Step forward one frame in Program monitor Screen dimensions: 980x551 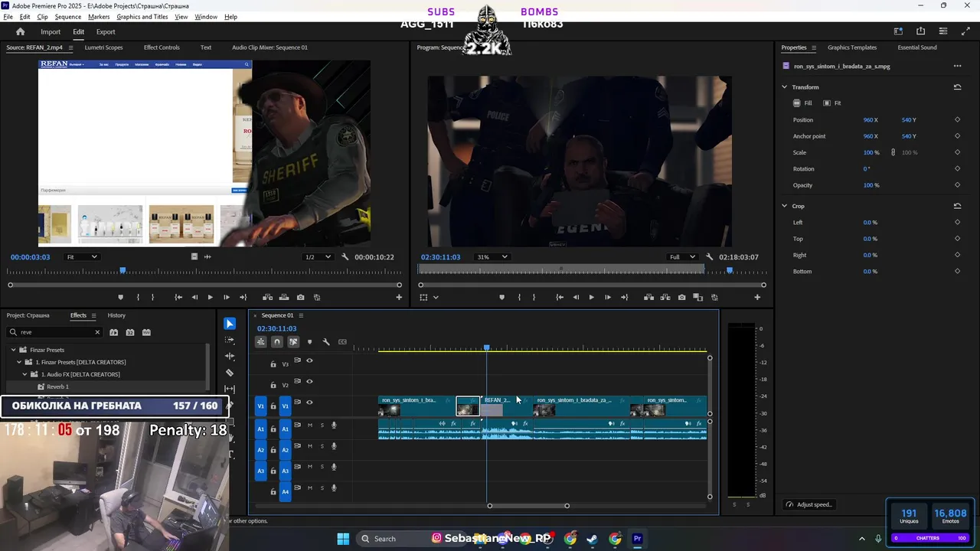pos(608,297)
